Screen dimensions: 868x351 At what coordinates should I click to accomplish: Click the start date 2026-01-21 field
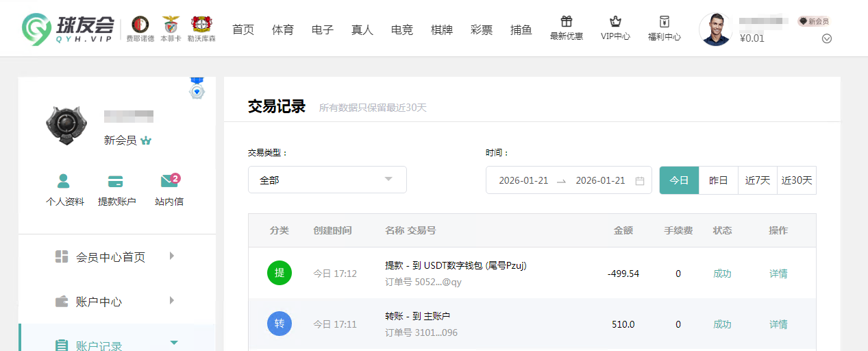coord(523,180)
